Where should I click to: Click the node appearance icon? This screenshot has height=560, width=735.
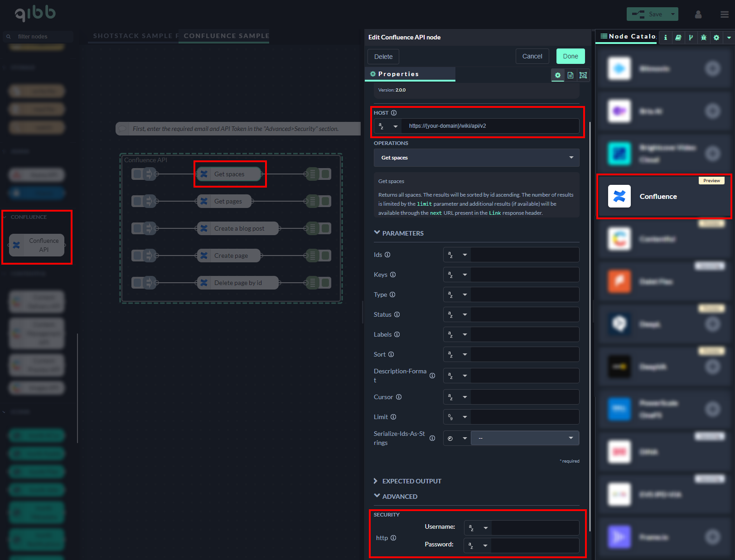click(583, 75)
